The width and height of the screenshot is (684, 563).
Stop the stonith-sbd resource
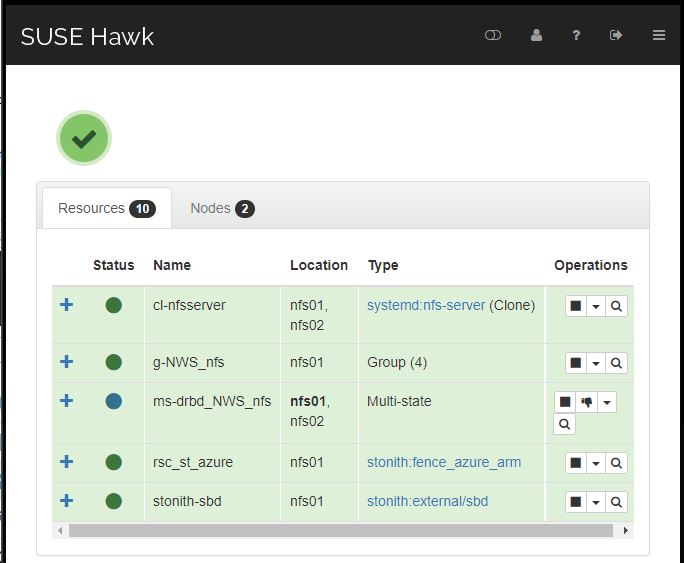click(575, 502)
